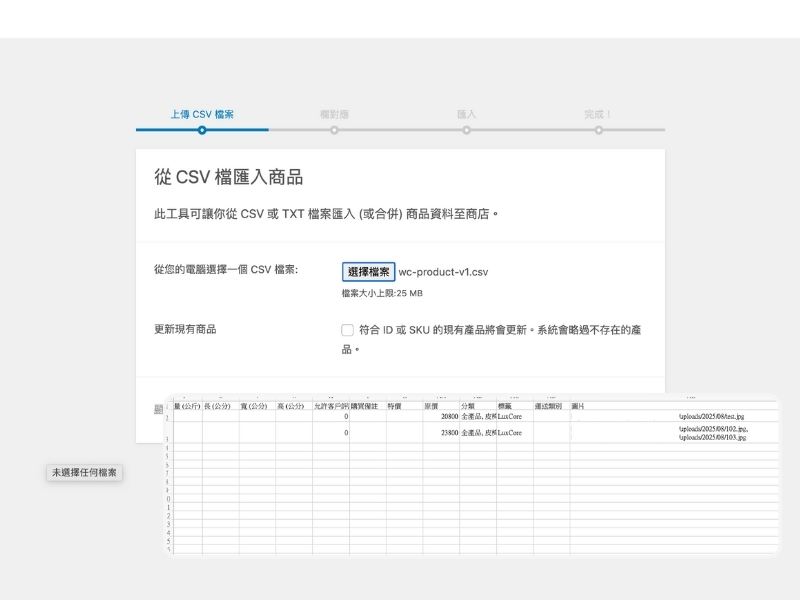Click the active step circle under 上傳 CSV 檔案
Image resolution: width=800 pixels, height=600 pixels.
point(202,130)
